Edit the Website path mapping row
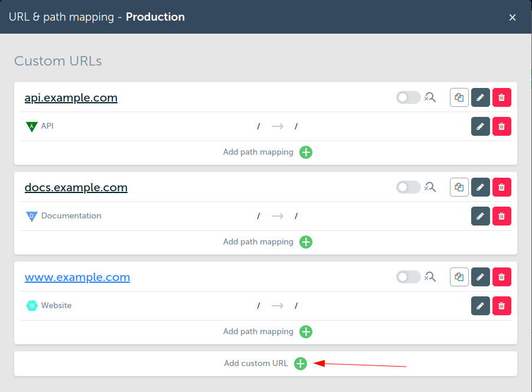This screenshot has height=392, width=532. pos(481,306)
